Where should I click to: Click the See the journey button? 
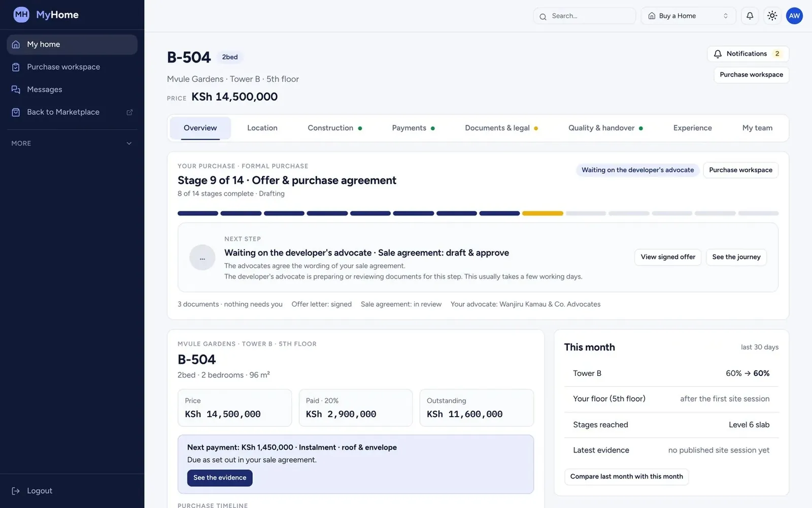click(736, 257)
